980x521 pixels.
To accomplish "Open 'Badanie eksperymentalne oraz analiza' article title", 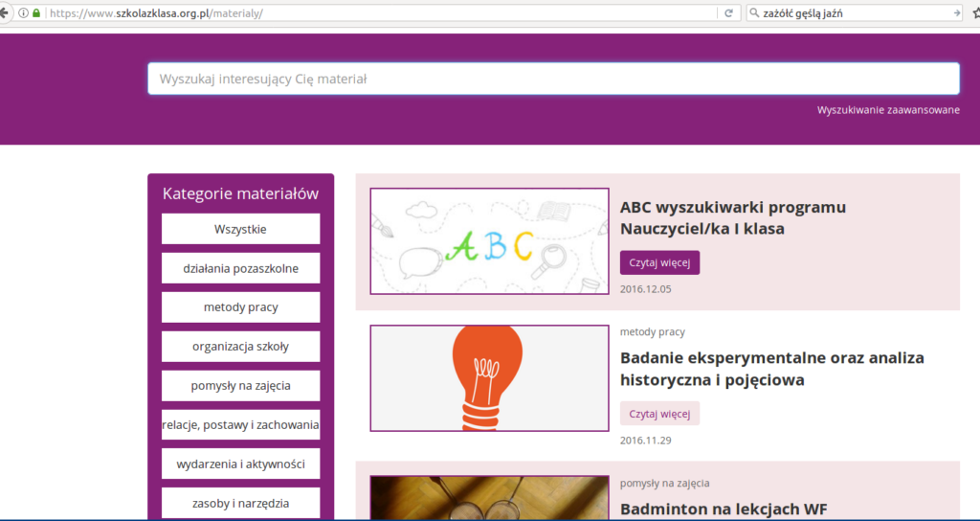I will pyautogui.click(x=772, y=369).
